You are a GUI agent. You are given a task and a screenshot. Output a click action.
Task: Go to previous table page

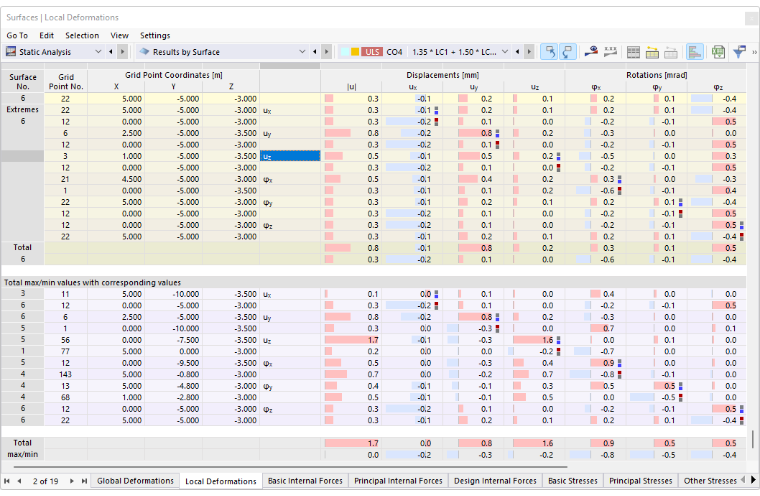tap(19, 481)
